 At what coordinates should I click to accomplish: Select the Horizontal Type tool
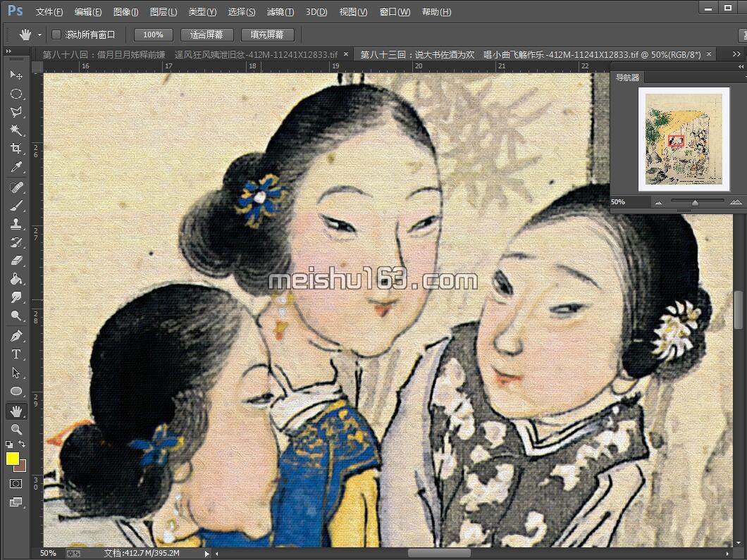pyautogui.click(x=16, y=354)
